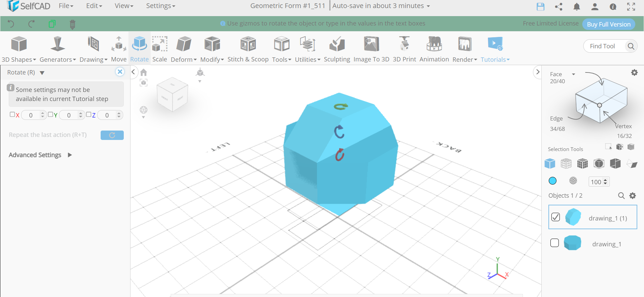Open the Modify tool

(212, 49)
